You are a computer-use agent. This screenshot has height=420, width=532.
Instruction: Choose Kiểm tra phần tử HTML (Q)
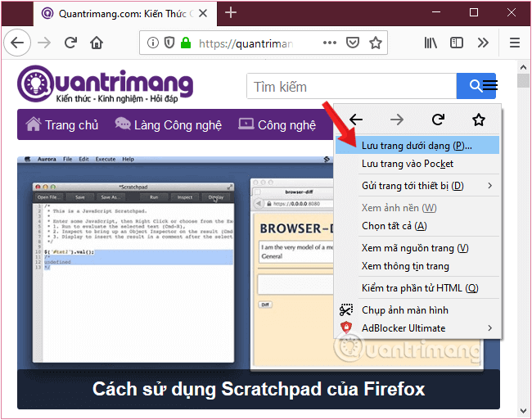tap(417, 288)
